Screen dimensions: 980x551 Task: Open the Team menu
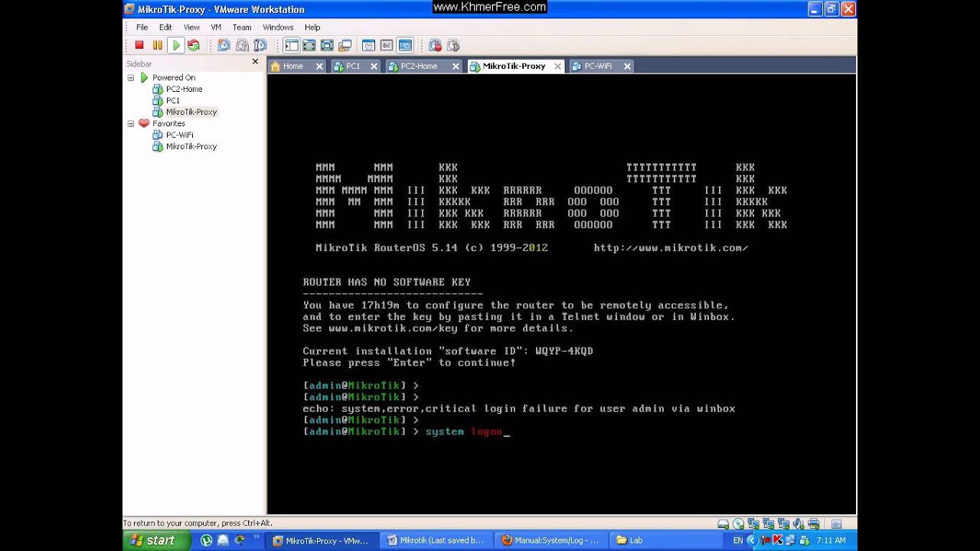[242, 28]
